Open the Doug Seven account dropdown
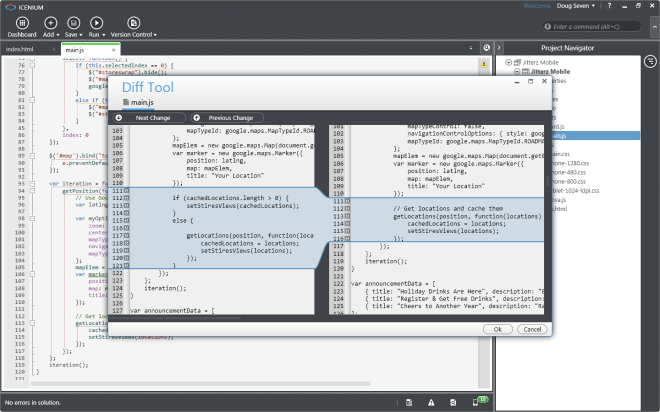This screenshot has height=412, width=660. click(x=579, y=7)
